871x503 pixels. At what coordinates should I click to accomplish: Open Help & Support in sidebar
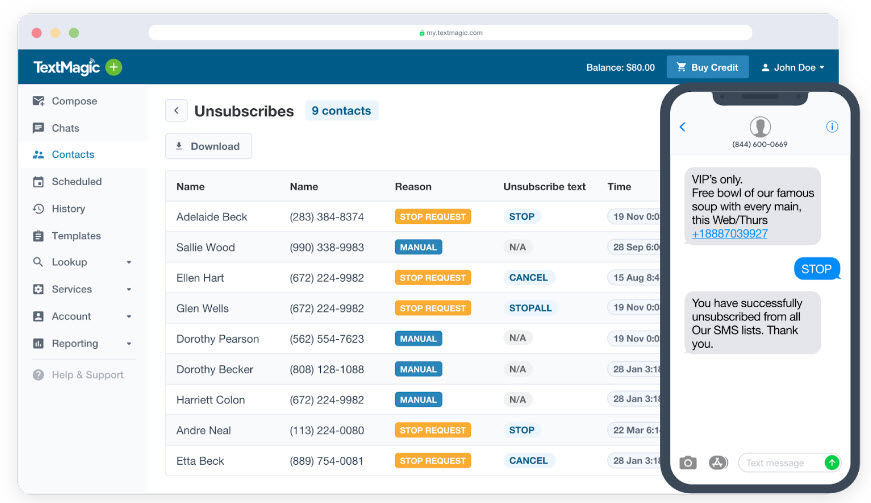click(x=87, y=375)
